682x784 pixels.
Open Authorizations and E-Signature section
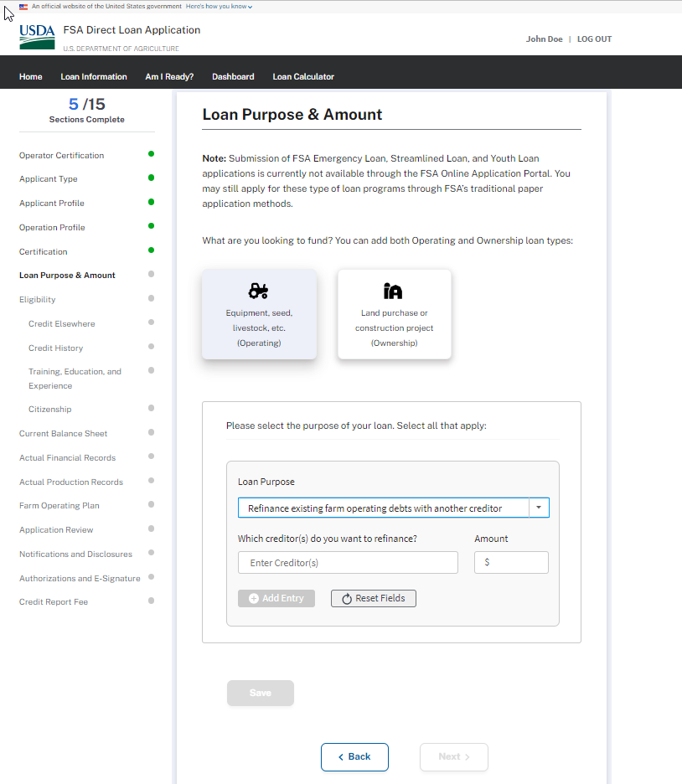[80, 578]
